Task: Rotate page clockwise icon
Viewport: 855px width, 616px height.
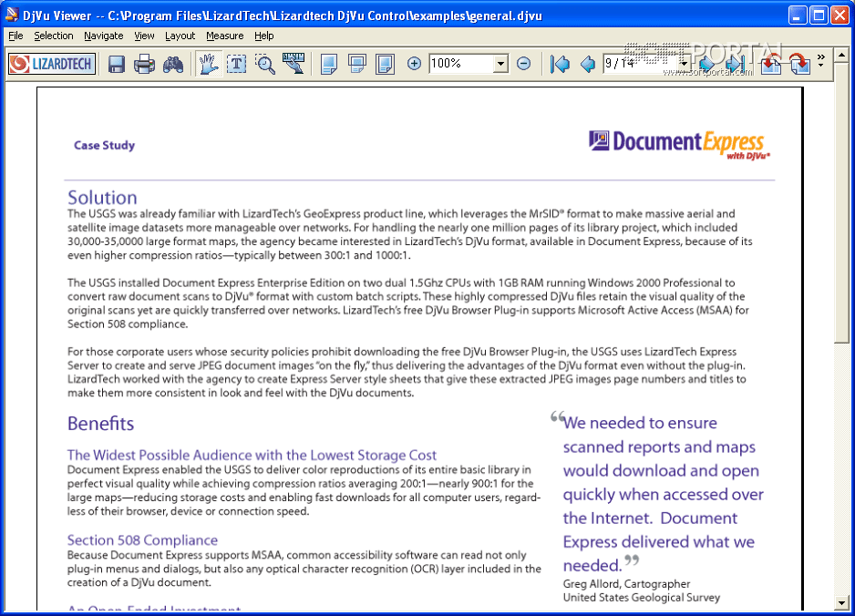Action: [799, 65]
